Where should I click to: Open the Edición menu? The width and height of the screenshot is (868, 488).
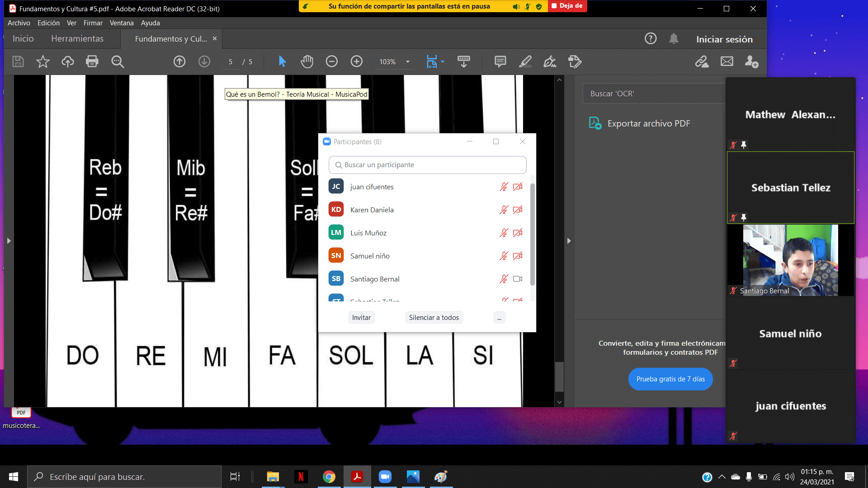(48, 23)
